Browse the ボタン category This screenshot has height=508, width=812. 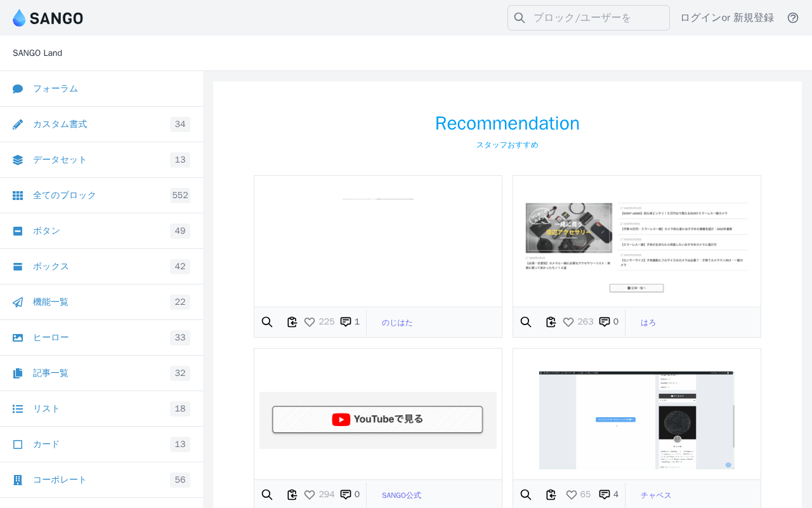[x=101, y=231]
